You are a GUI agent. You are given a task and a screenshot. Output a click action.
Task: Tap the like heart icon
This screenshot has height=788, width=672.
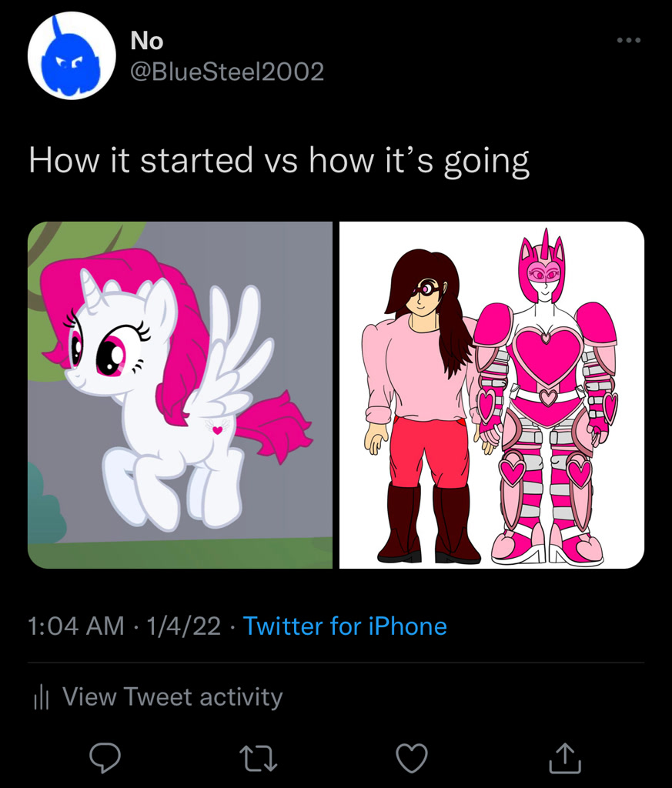tap(412, 758)
